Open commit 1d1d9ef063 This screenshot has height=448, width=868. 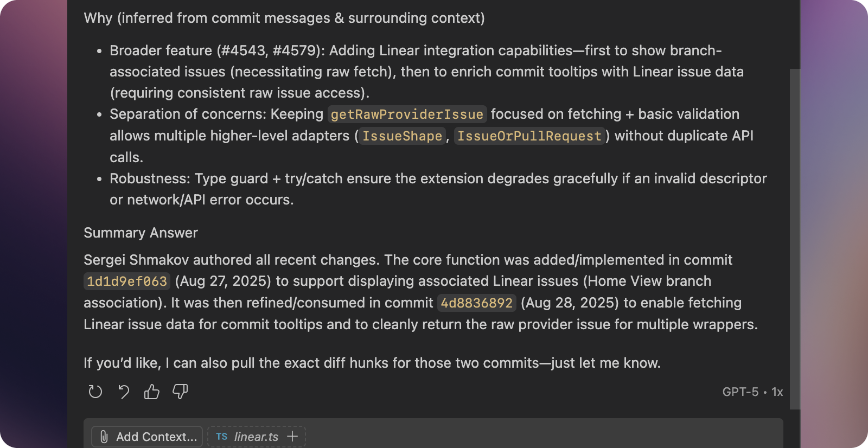point(127,281)
